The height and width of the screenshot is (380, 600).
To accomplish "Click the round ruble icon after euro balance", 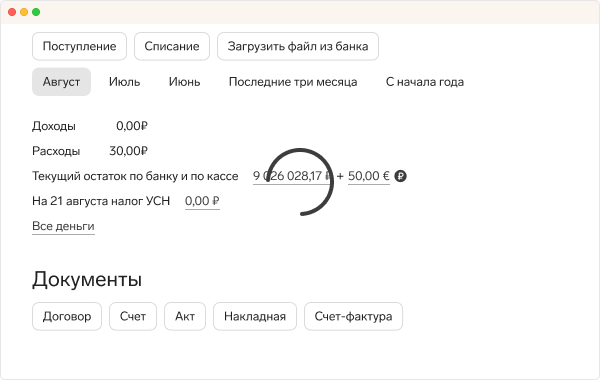I will [x=400, y=176].
